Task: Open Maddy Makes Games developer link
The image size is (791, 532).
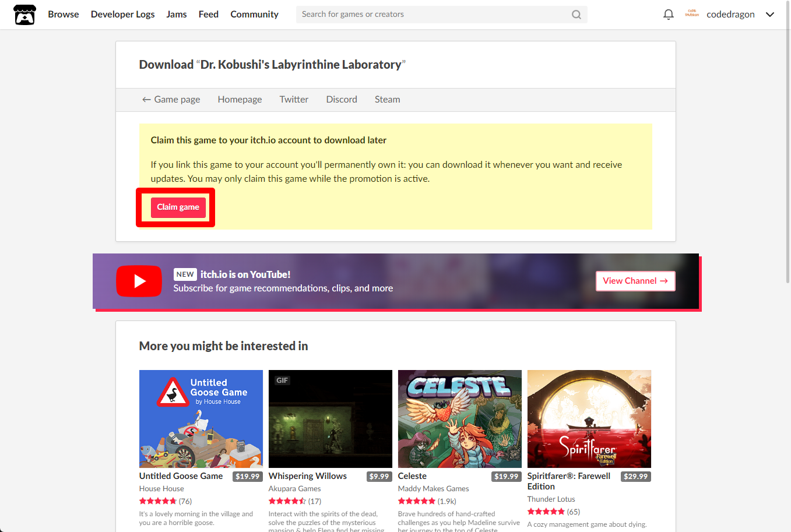Action: (434, 489)
